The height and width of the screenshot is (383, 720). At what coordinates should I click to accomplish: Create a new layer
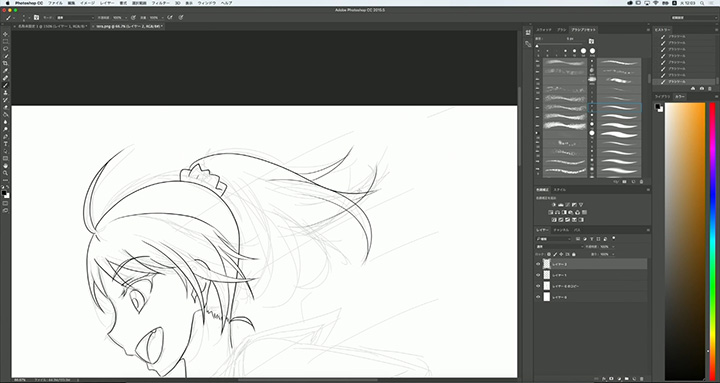tap(634, 379)
